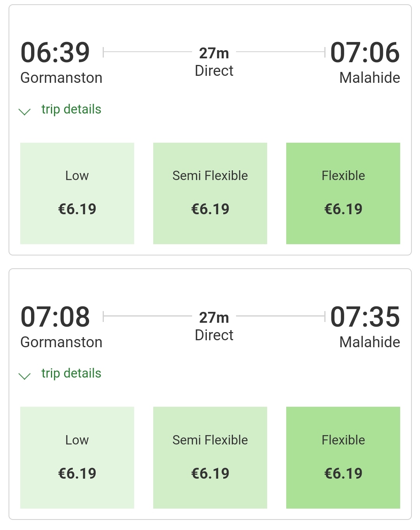This screenshot has width=420, height=530.
Task: Click the 06:39 departure time
Action: coord(55,52)
